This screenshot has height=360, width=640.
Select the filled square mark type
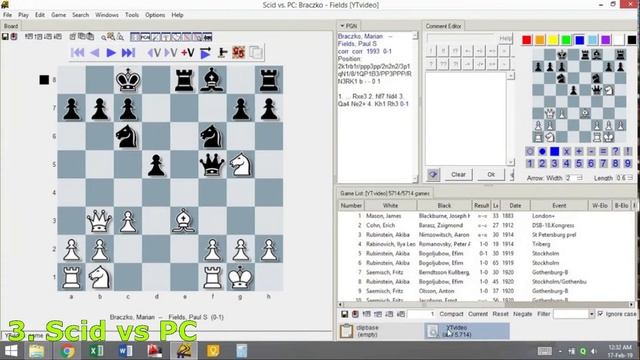coord(554,151)
